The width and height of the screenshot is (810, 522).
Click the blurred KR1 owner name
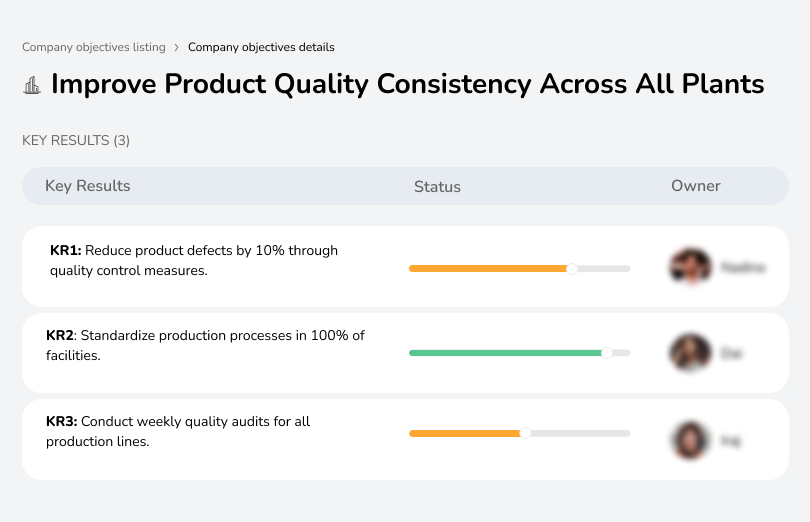743,267
